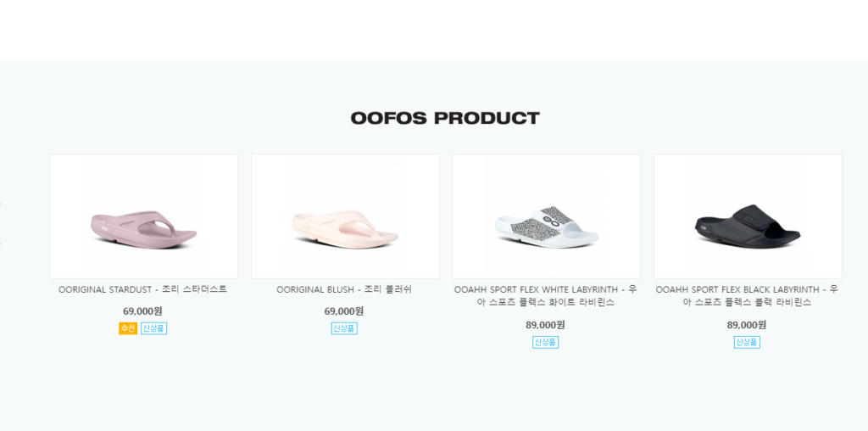
Task: Click the 89,000원 price of Black Labyrinth
Action: tap(747, 325)
